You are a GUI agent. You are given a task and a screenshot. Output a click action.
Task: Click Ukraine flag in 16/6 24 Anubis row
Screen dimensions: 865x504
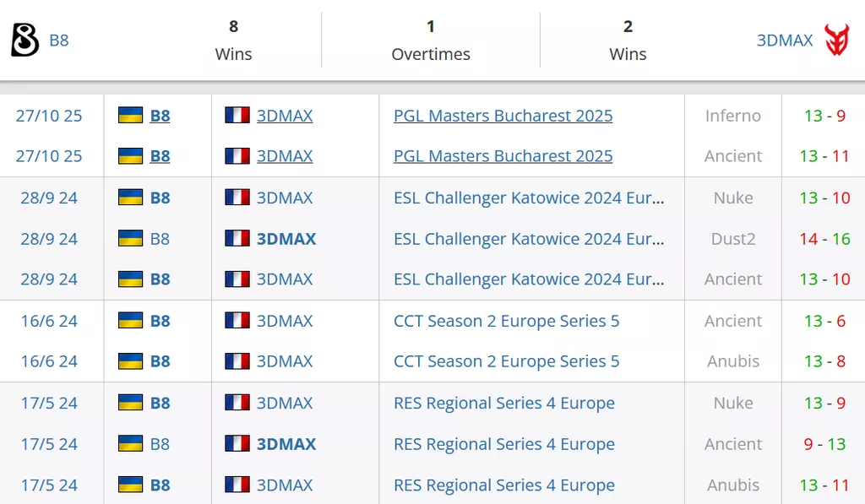(x=130, y=361)
